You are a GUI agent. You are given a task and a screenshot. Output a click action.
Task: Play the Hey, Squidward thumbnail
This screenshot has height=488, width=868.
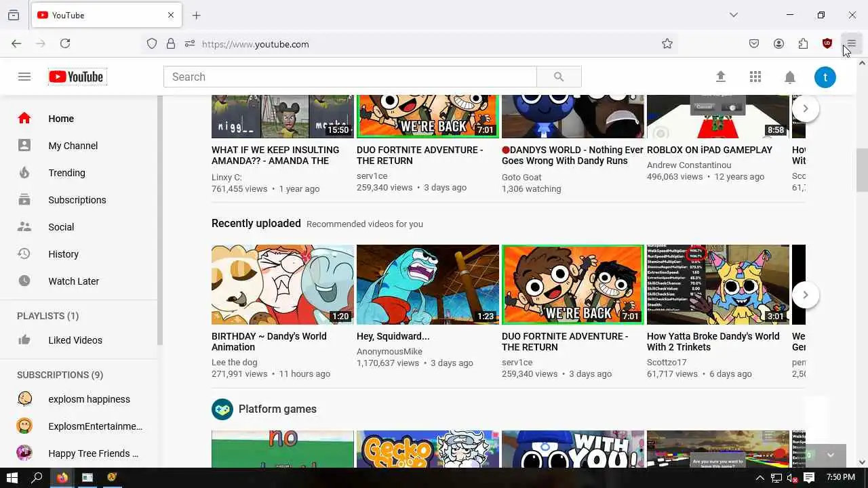point(428,285)
